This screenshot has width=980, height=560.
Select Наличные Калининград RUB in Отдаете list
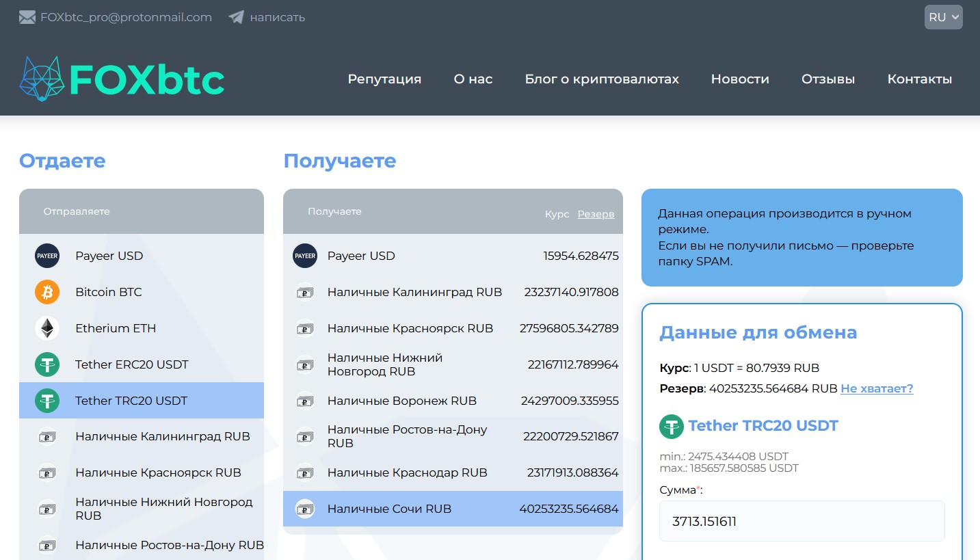point(142,436)
